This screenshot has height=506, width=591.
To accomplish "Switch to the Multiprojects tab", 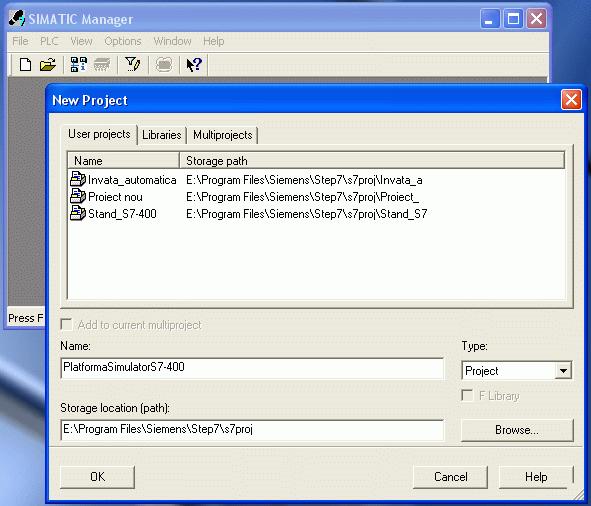I will click(222, 135).
